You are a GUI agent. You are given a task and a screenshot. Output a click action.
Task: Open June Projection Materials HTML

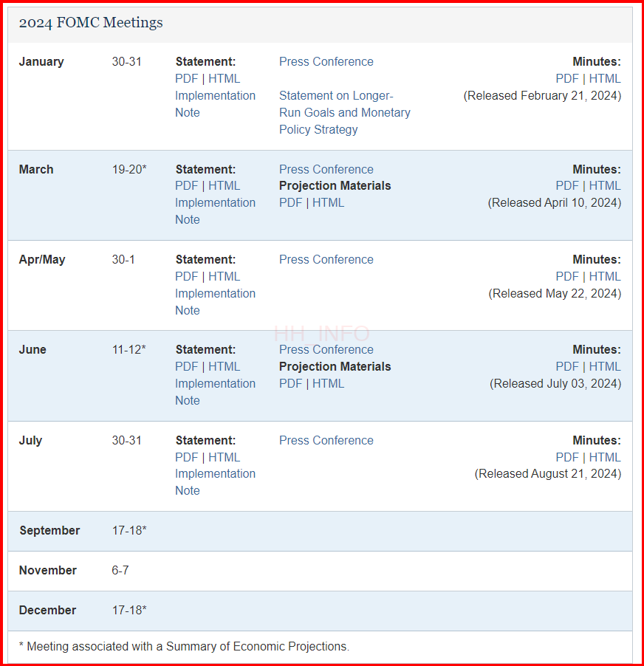click(x=329, y=383)
